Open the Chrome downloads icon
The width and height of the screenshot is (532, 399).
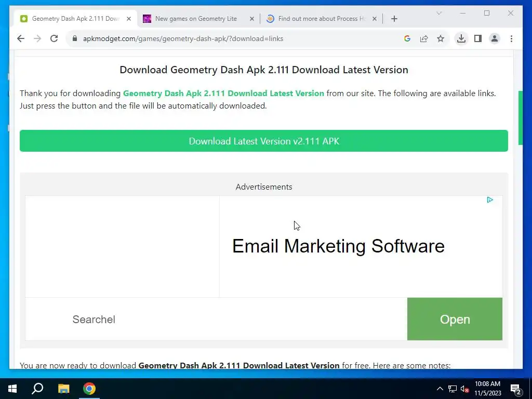pyautogui.click(x=461, y=38)
